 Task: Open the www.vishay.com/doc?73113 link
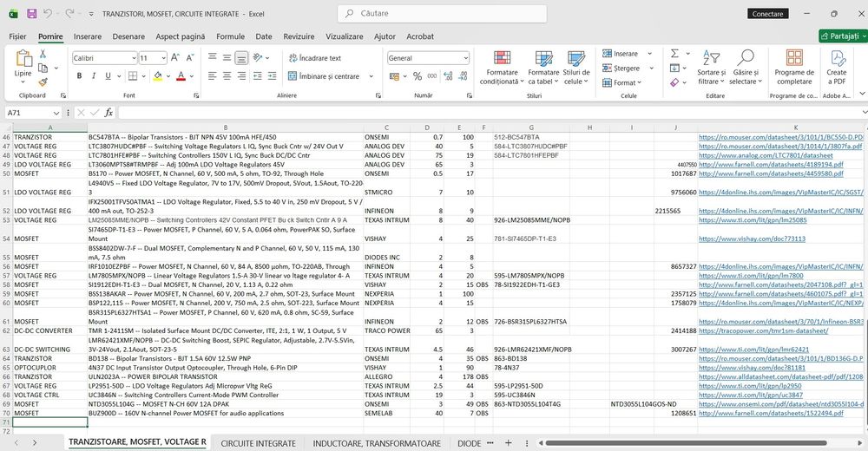click(x=752, y=239)
